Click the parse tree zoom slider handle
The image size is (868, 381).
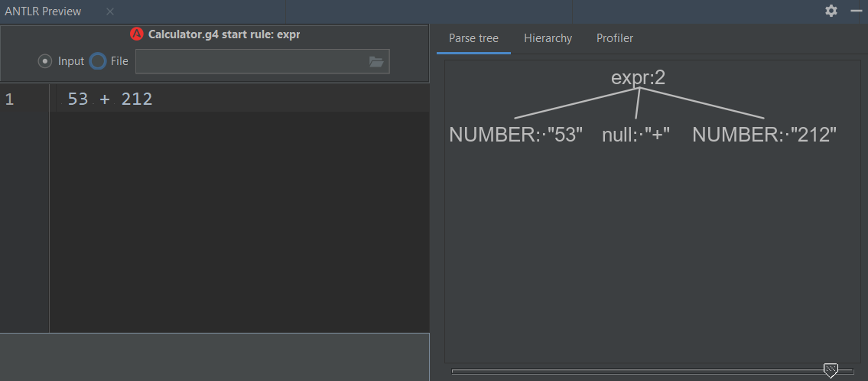pyautogui.click(x=831, y=371)
